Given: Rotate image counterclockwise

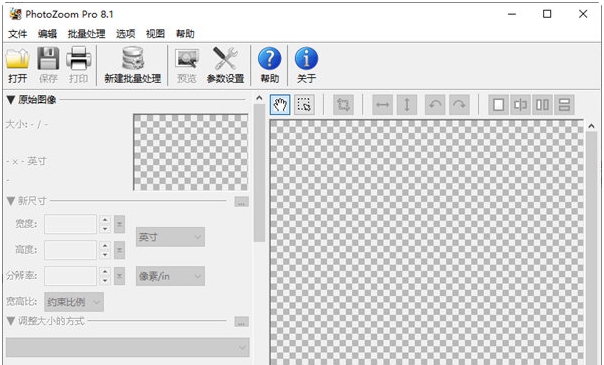Looking at the screenshot, I should point(435,104).
